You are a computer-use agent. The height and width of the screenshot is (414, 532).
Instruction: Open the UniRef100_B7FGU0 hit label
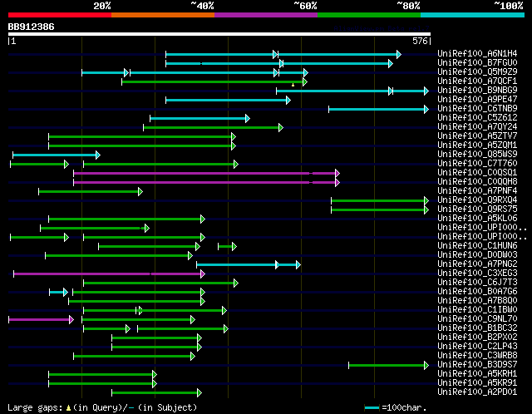pos(477,63)
